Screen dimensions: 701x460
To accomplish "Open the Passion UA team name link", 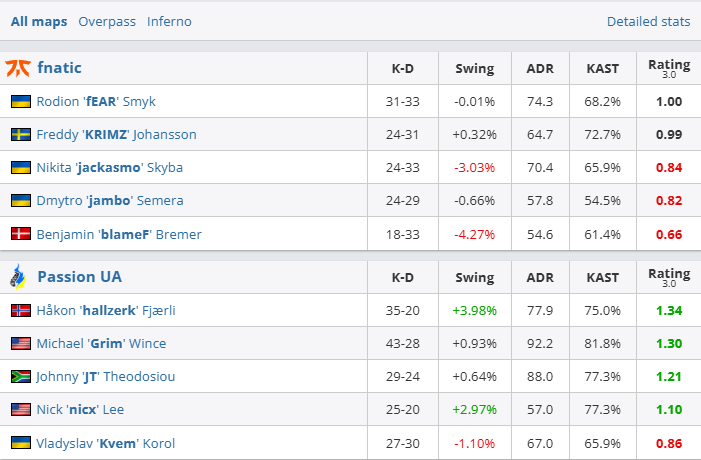I will click(x=79, y=276).
